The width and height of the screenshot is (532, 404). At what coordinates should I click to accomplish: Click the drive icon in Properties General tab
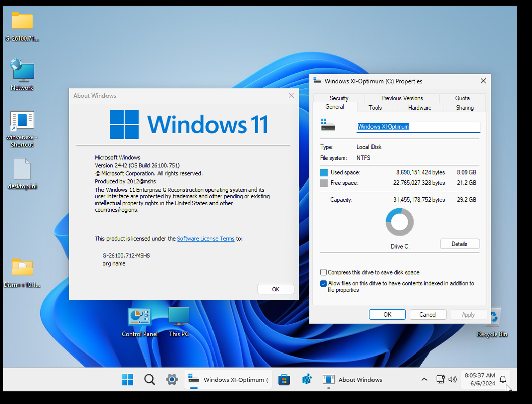[x=328, y=125]
